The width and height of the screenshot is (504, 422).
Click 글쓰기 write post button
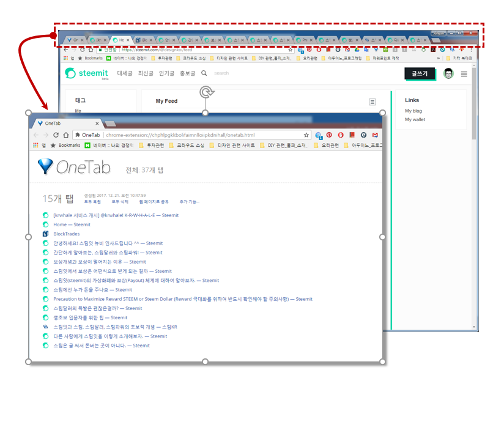coord(420,73)
